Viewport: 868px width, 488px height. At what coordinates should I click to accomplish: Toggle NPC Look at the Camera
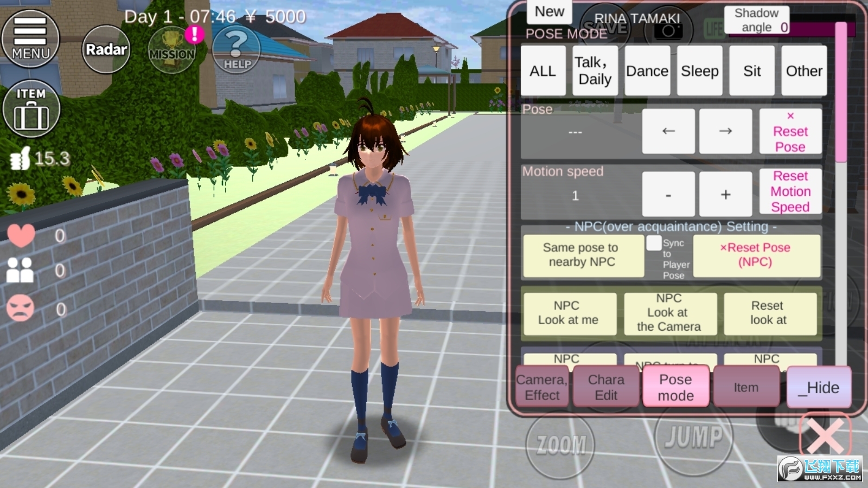coord(671,313)
